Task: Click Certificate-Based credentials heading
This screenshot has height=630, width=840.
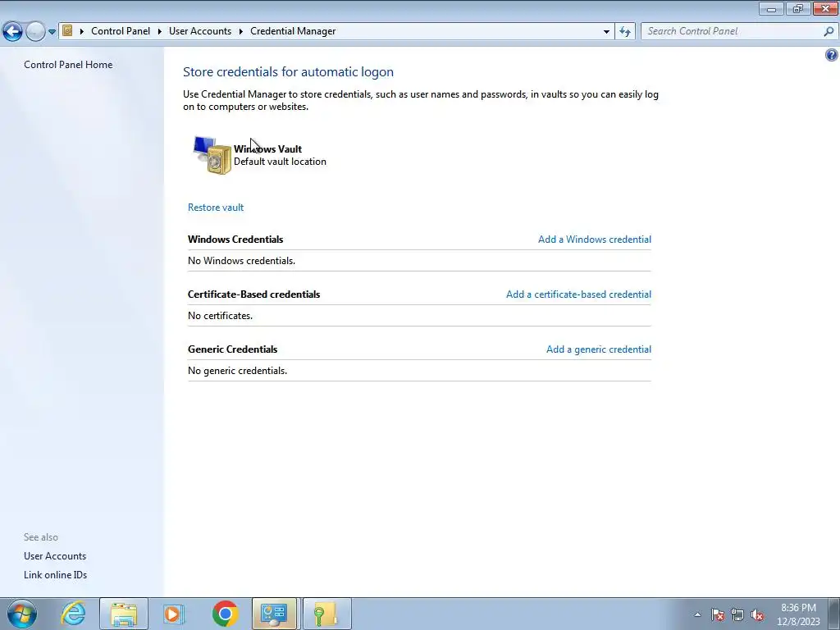Action: point(253,294)
